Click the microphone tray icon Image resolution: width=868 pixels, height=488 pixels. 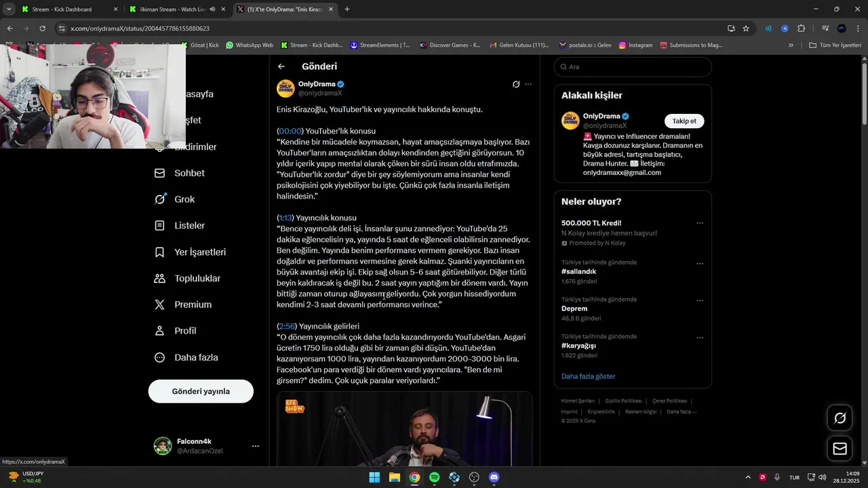(777, 477)
